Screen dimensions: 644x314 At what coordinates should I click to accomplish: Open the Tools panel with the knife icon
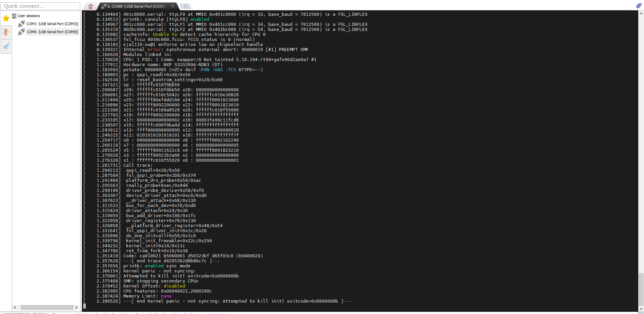[6, 32]
